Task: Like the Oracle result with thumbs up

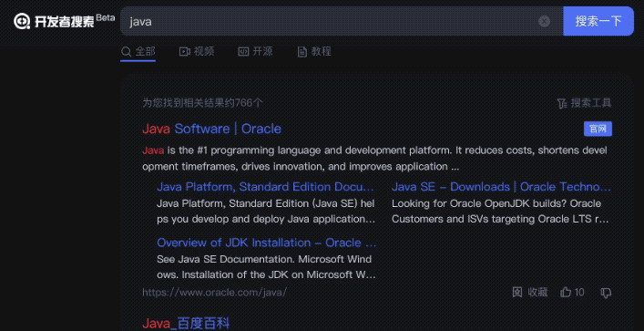Action: (572, 293)
